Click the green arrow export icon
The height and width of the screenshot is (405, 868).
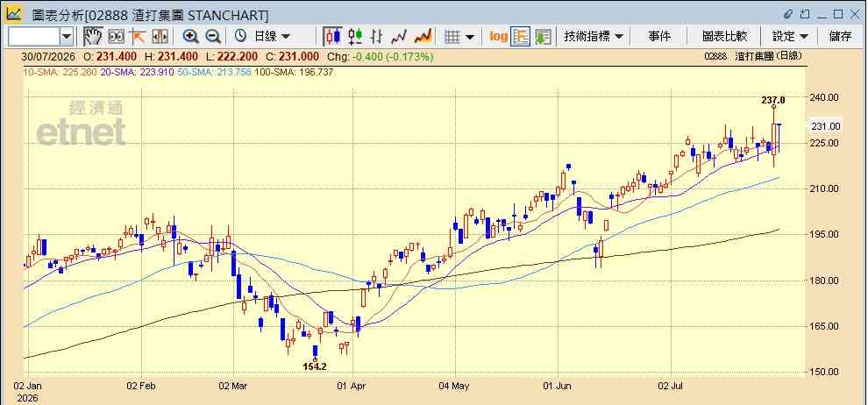click(x=543, y=37)
